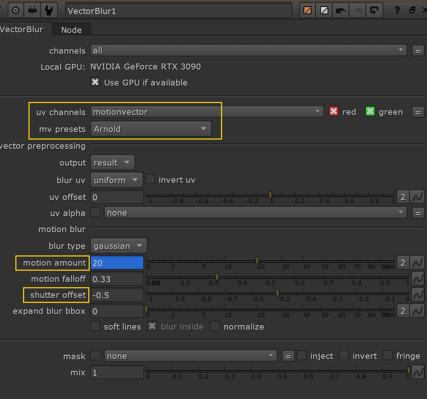The height and width of the screenshot is (399, 427).
Task: Open the channels dropdown set to 'all'
Action: 248,50
